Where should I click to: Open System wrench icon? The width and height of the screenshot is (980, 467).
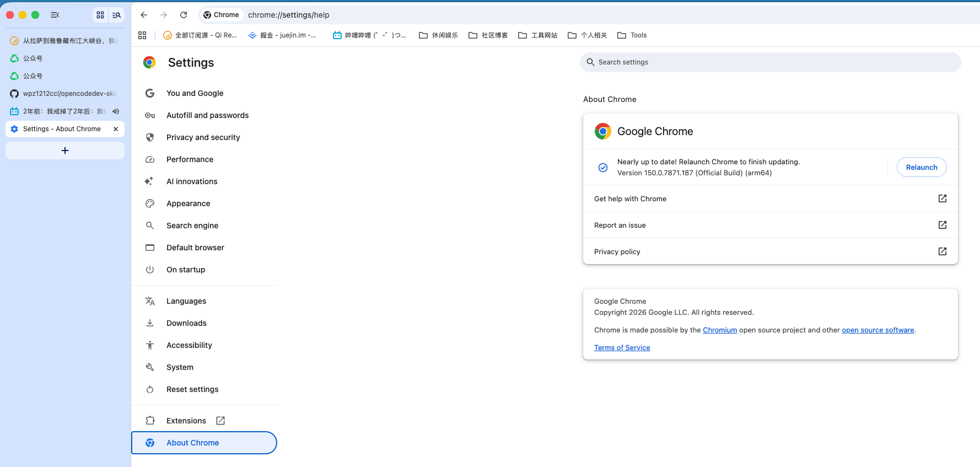pyautogui.click(x=150, y=367)
